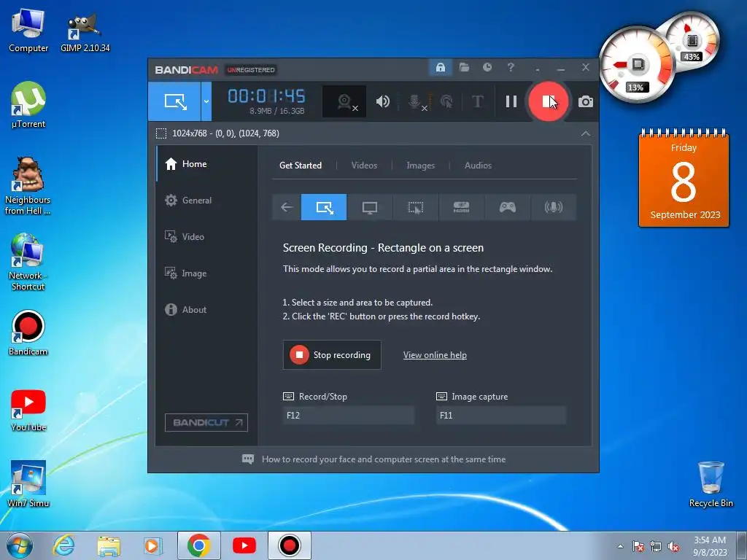
Task: Select game recording mode gamepad icon
Action: tap(507, 207)
